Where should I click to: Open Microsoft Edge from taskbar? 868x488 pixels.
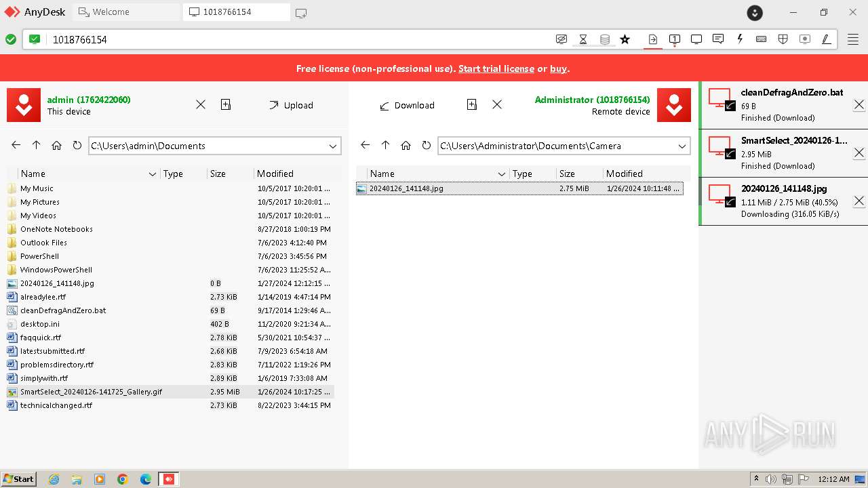coord(145,479)
